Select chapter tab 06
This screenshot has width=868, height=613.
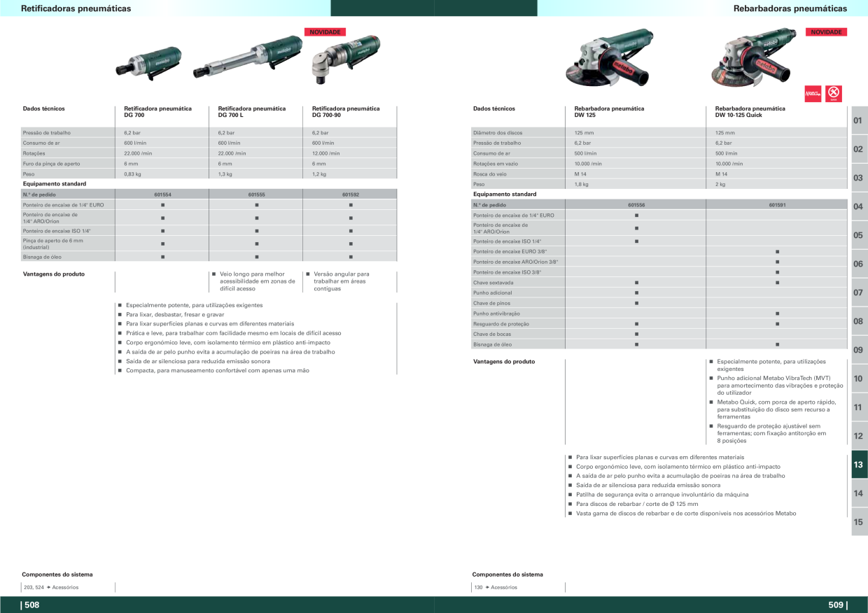coord(859,264)
